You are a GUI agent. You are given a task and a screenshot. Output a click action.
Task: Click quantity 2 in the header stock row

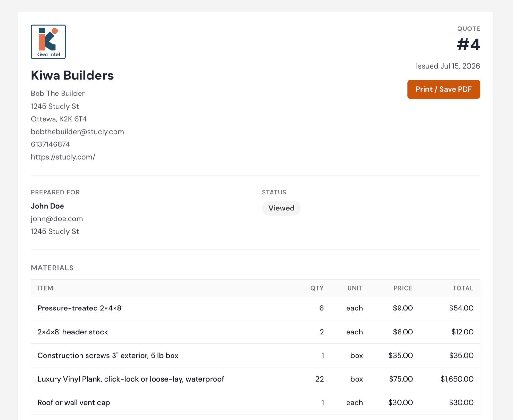[x=322, y=332]
